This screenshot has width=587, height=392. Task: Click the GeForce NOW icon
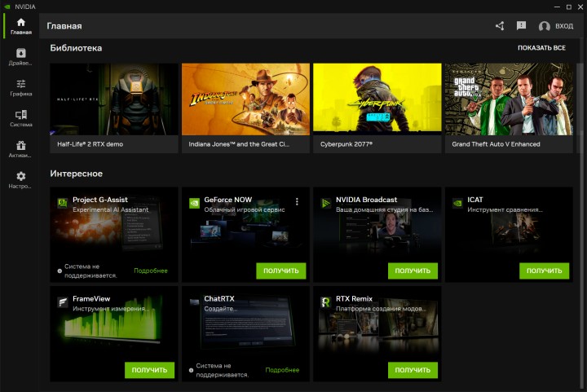[194, 203]
